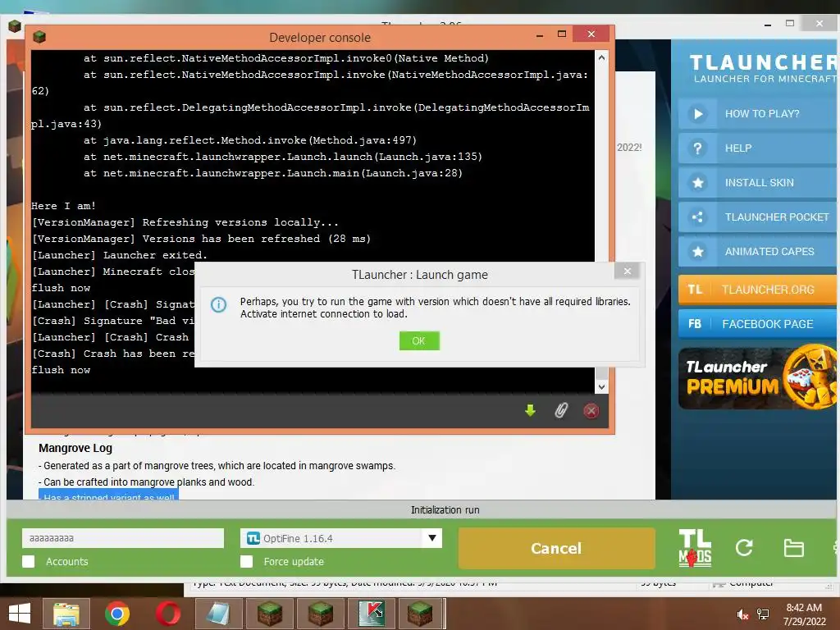Click the share icon beside TLauncher Pocket

(697, 217)
